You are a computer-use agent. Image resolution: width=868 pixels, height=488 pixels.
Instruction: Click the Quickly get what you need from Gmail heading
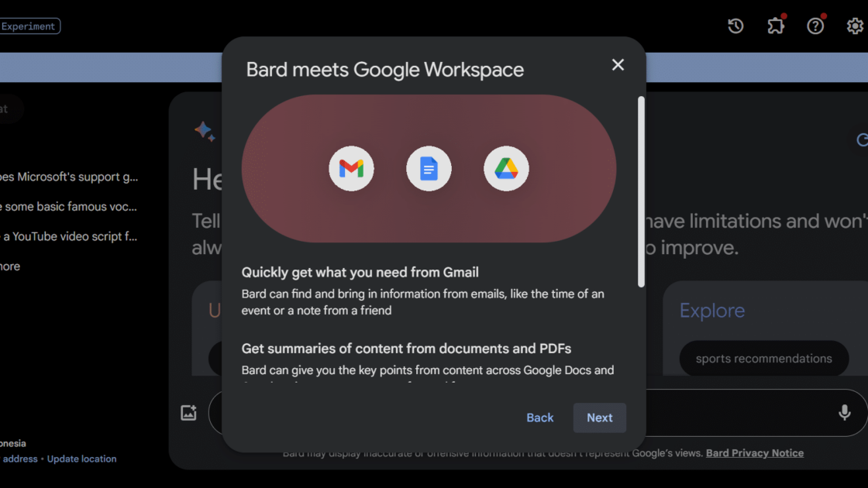click(x=360, y=272)
